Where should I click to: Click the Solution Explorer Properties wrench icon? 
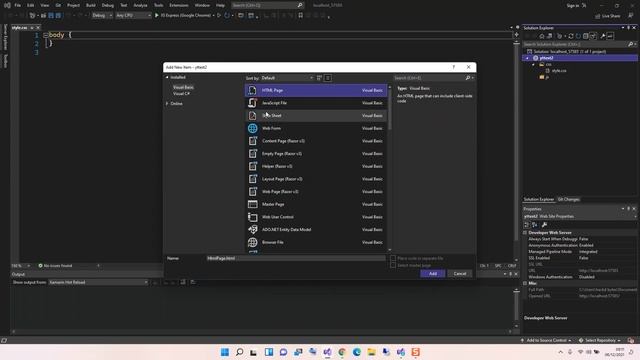(602, 36)
